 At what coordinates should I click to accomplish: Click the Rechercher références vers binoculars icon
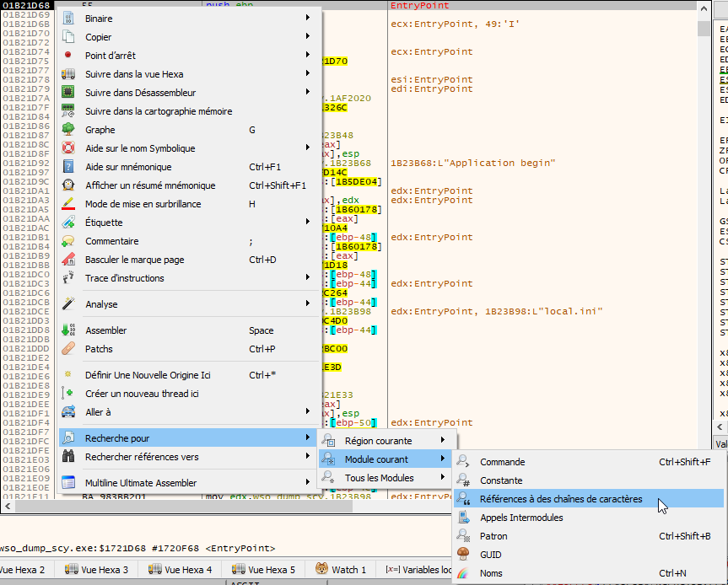[x=69, y=457]
